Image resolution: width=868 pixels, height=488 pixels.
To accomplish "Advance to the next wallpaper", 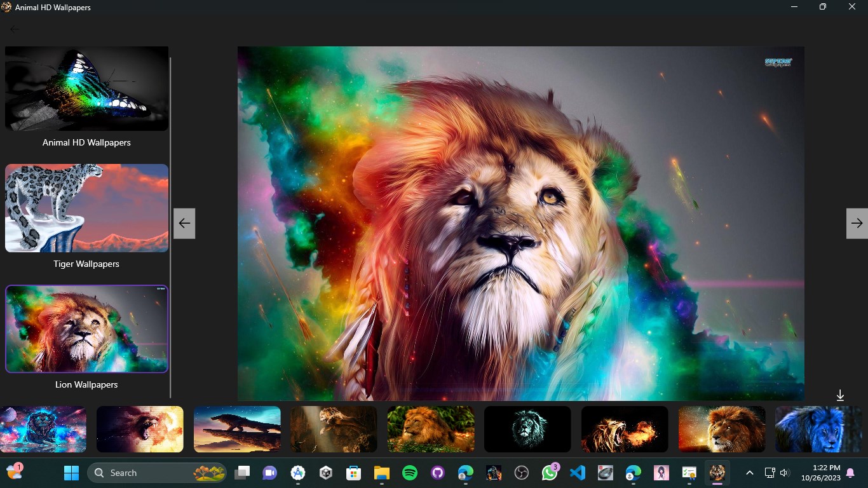I will (857, 223).
